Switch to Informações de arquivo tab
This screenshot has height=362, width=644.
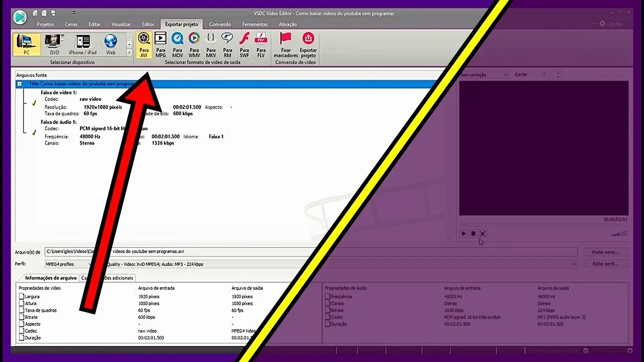(x=51, y=278)
